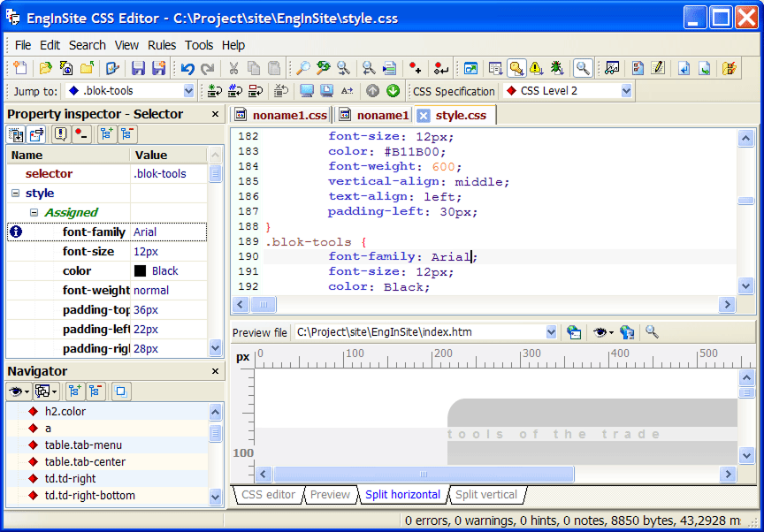This screenshot has width=764, height=532.
Task: Open the Navigator tree filter dropdown
Action: (x=46, y=391)
